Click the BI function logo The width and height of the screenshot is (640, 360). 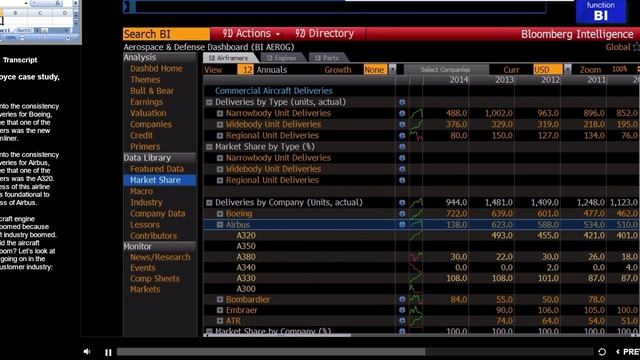[x=600, y=11]
